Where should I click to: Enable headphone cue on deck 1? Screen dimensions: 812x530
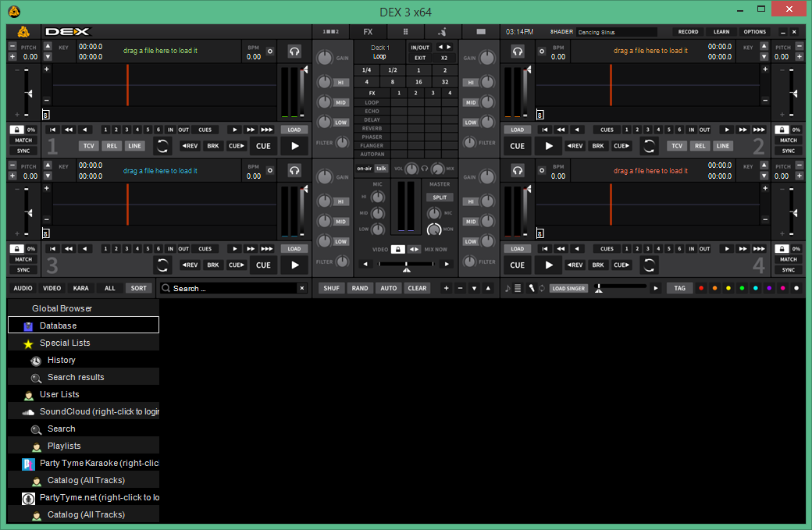point(294,52)
